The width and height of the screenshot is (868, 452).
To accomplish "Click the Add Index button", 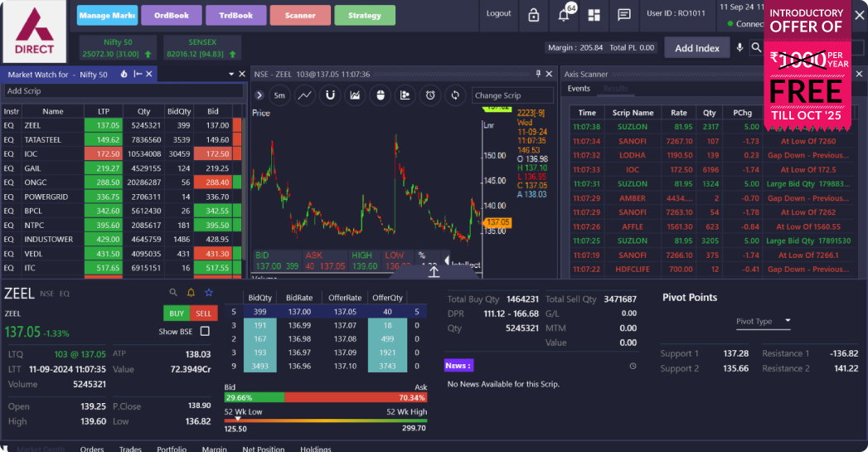I will coord(696,48).
